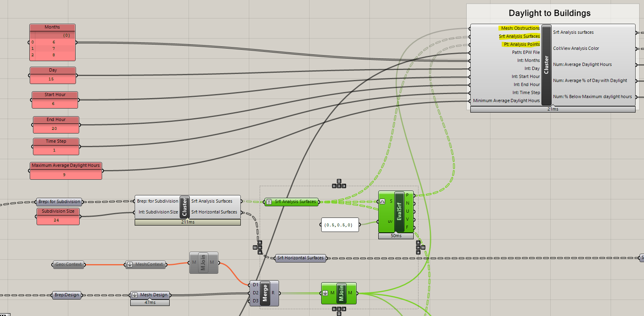The image size is (644, 316).
Task: Click the distribute icon beside the right alignment widget
Action: [423, 247]
